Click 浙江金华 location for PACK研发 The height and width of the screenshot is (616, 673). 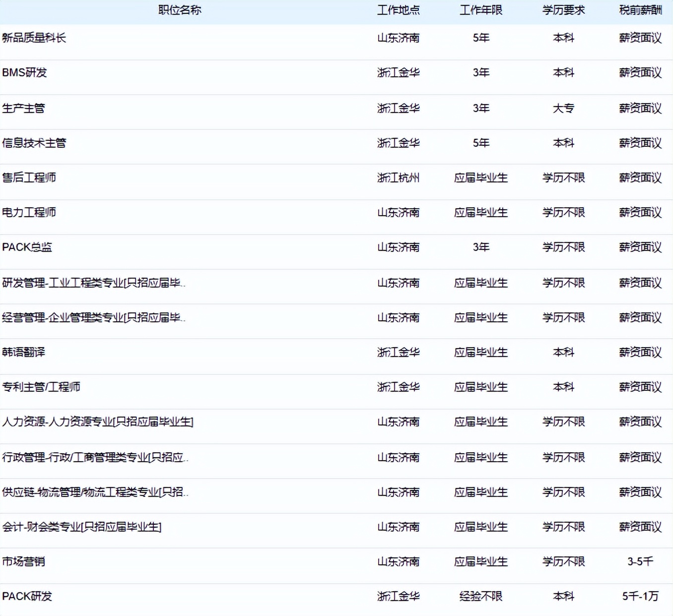pyautogui.click(x=399, y=597)
